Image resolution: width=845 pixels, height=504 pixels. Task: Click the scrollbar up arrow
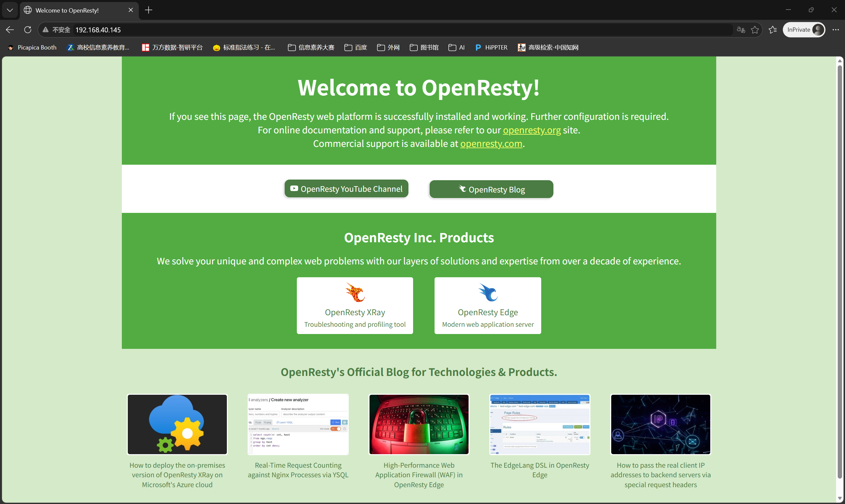[x=840, y=61]
